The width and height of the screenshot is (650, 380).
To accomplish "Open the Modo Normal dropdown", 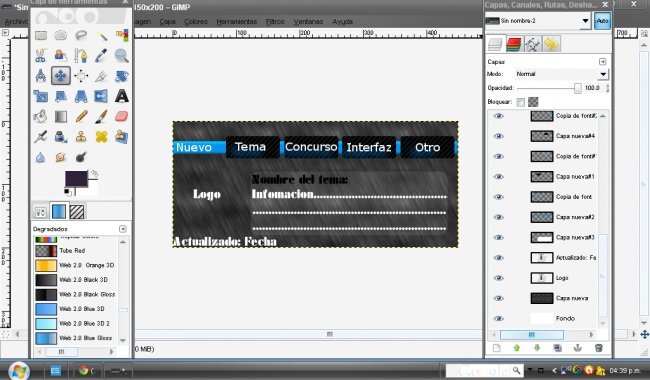I will (x=561, y=74).
